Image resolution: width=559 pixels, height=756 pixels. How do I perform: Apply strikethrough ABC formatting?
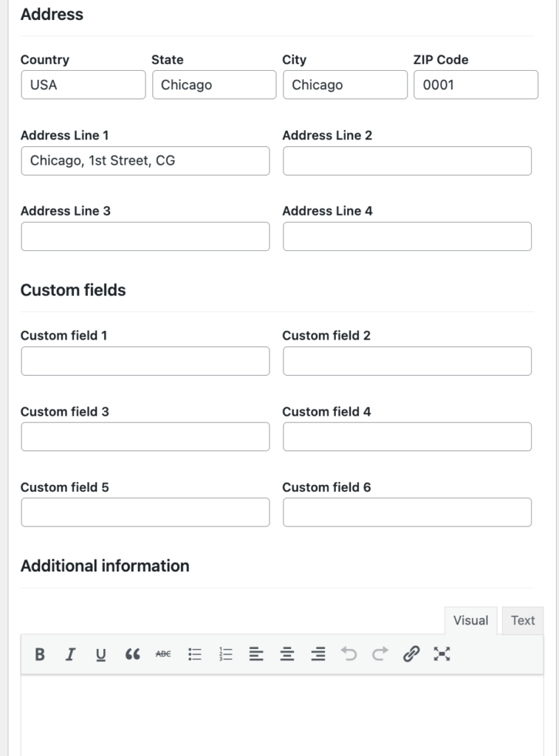pyautogui.click(x=163, y=654)
